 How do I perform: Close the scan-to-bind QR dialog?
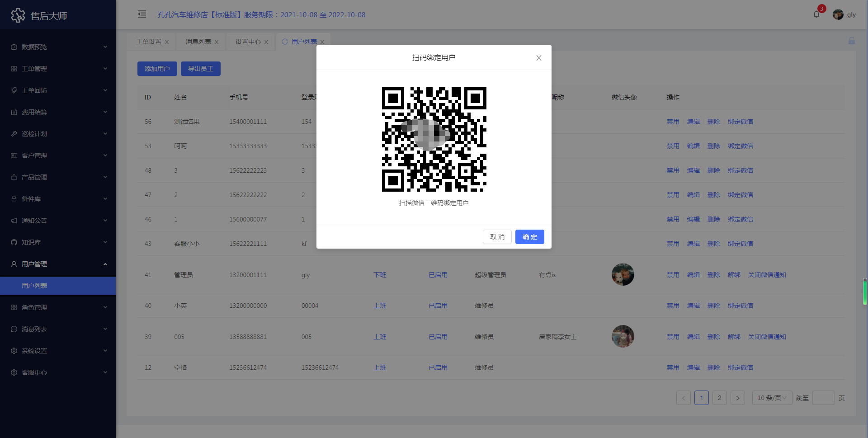(538, 58)
